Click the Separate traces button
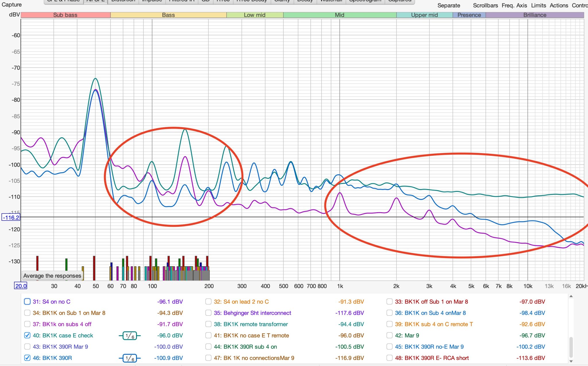 (449, 5)
